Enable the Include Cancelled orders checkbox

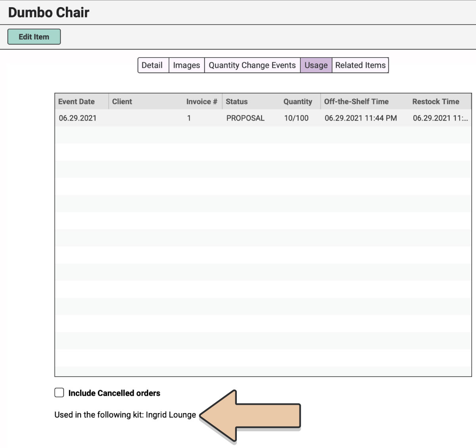(59, 392)
